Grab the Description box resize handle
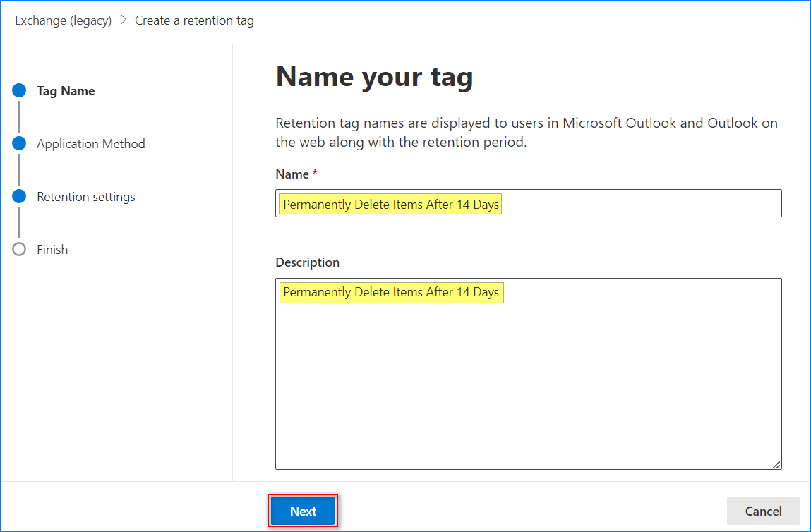Image resolution: width=811 pixels, height=532 pixels. click(x=776, y=464)
